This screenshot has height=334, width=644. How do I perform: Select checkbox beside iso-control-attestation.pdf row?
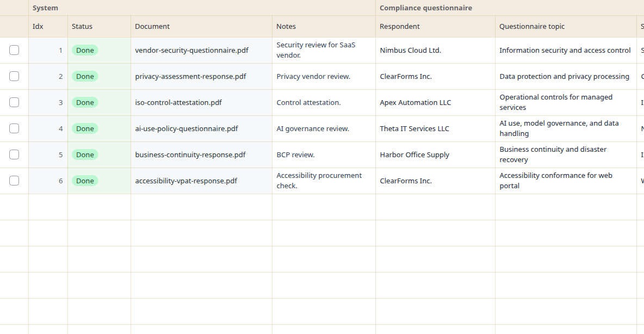tap(14, 102)
